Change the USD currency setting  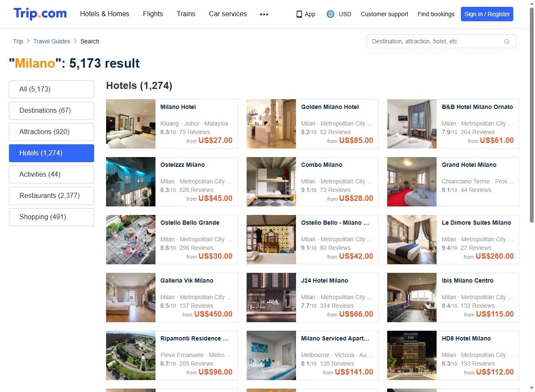click(345, 14)
